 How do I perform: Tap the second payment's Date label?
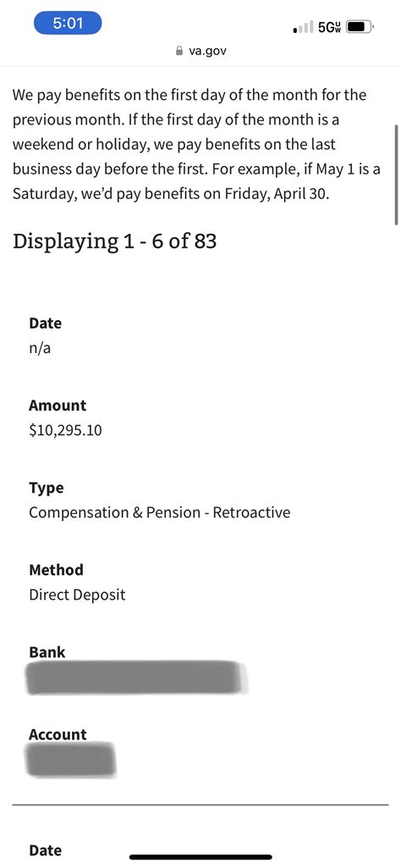45,850
